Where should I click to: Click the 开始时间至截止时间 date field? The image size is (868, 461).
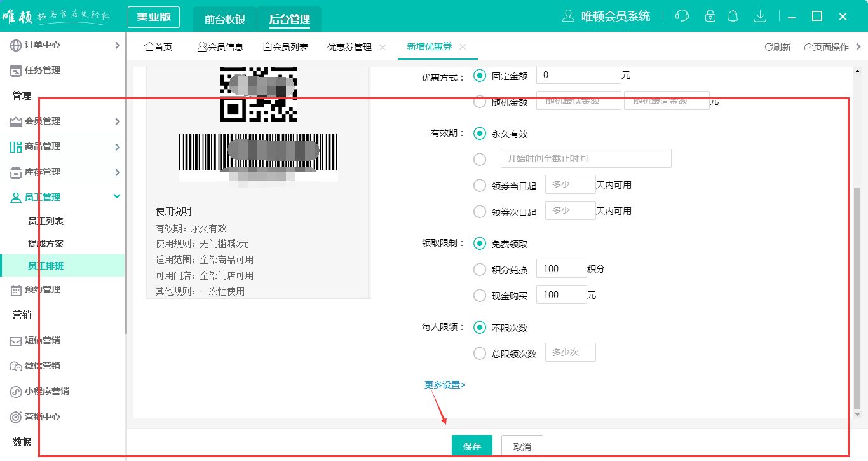click(586, 158)
